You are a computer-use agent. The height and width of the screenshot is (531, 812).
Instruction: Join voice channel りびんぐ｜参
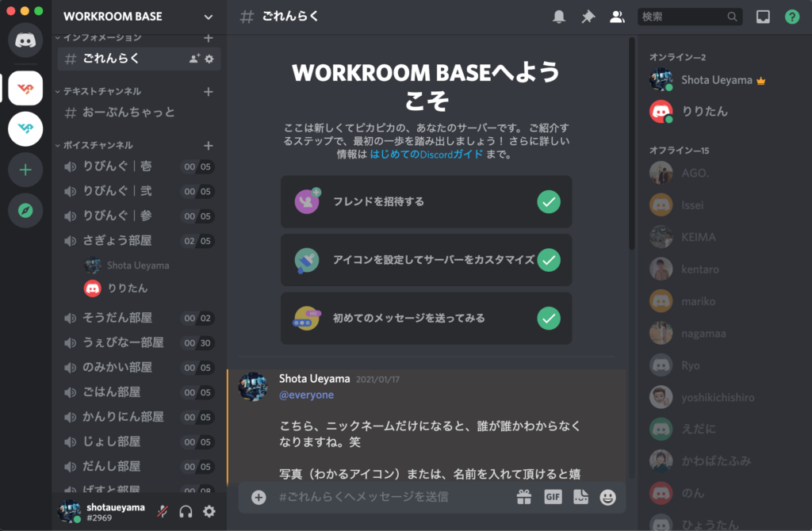[140, 216]
